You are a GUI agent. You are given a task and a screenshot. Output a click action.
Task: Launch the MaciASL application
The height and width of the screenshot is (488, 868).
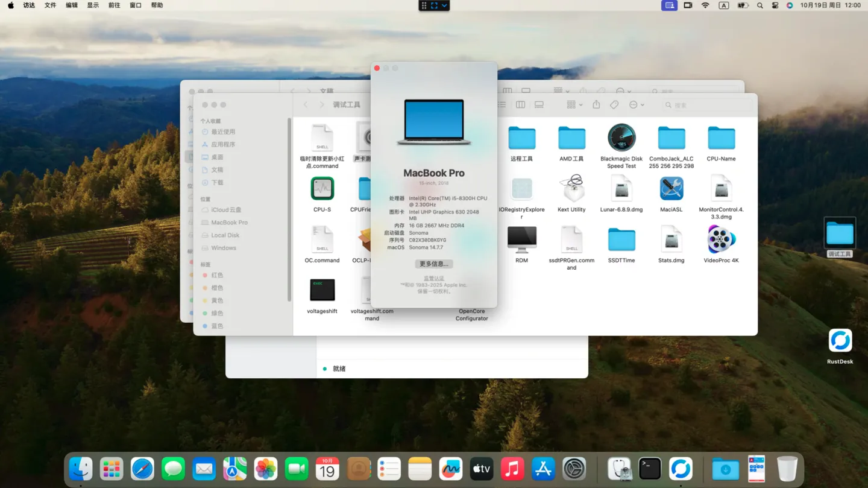[671, 189]
